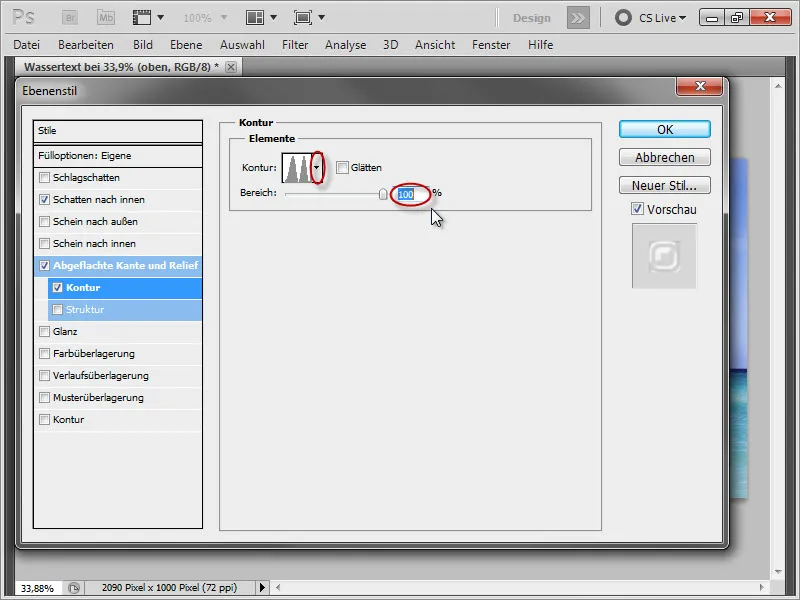Click the status bar document info icon
800x600 pixels.
pyautogui.click(x=74, y=588)
